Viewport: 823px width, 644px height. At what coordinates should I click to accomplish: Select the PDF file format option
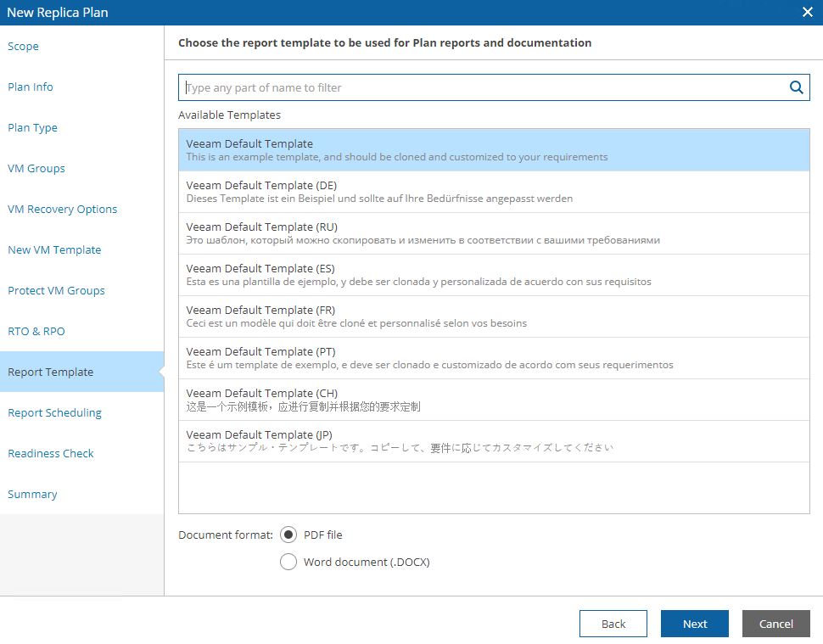[x=288, y=535]
